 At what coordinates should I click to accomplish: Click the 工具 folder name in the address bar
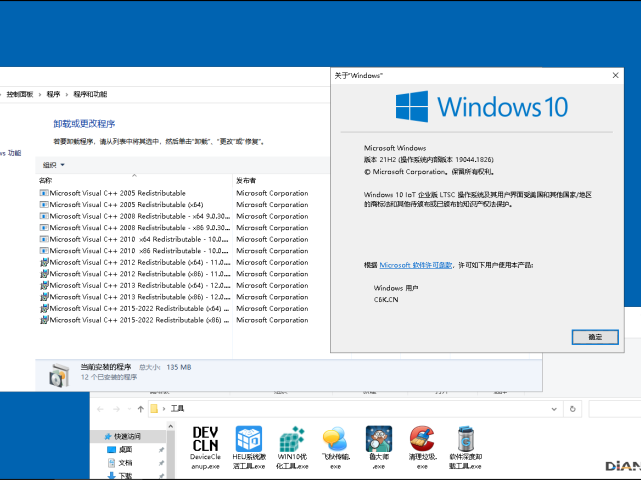(x=177, y=408)
